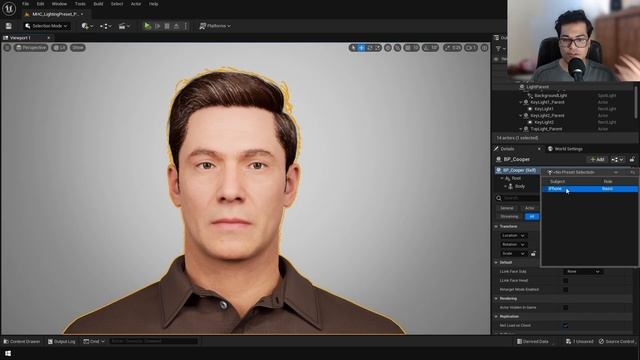This screenshot has height=360, width=640.
Task: Click the Unreal Engine logo icon
Action: (x=9, y=8)
